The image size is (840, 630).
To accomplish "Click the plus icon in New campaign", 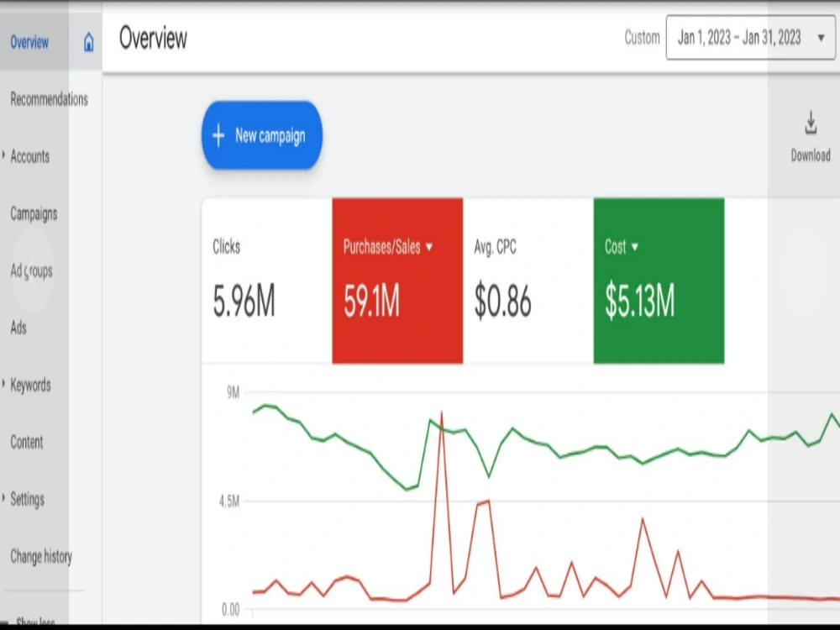I will (x=218, y=135).
